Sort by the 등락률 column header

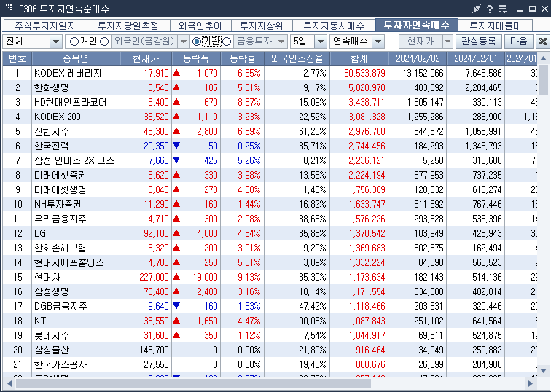(x=243, y=58)
